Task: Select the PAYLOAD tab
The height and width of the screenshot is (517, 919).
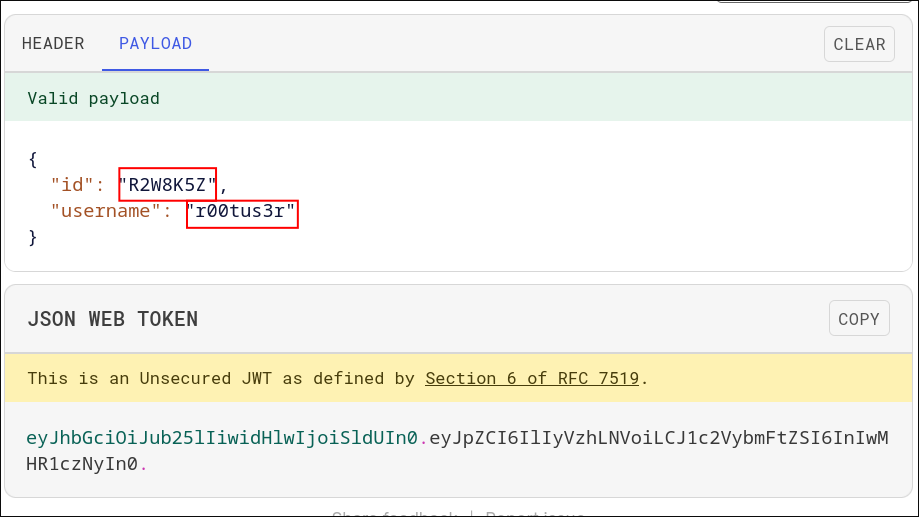Action: (155, 44)
